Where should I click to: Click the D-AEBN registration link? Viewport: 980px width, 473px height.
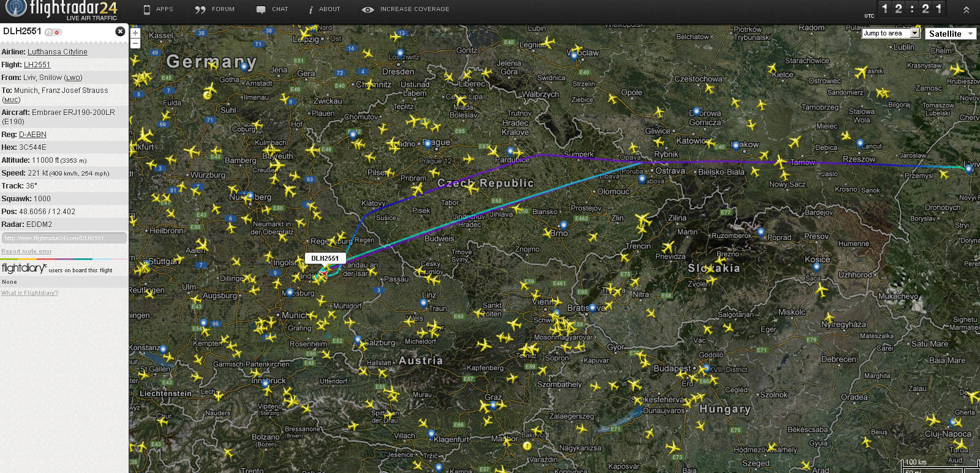(x=32, y=135)
